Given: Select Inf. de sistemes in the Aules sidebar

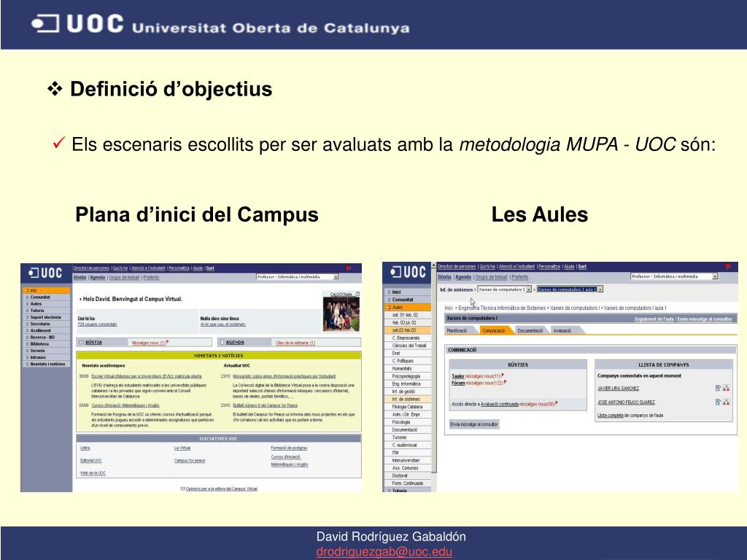Looking at the screenshot, I should (408, 399).
